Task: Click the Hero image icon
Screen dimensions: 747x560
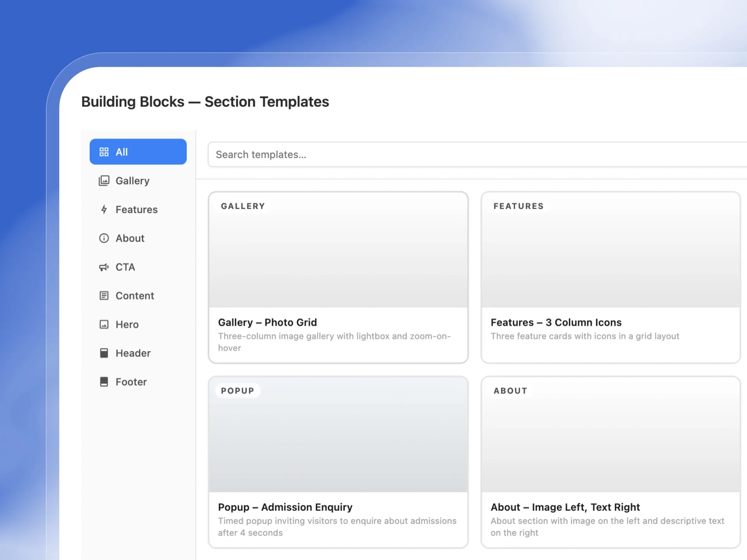Action: coord(104,324)
